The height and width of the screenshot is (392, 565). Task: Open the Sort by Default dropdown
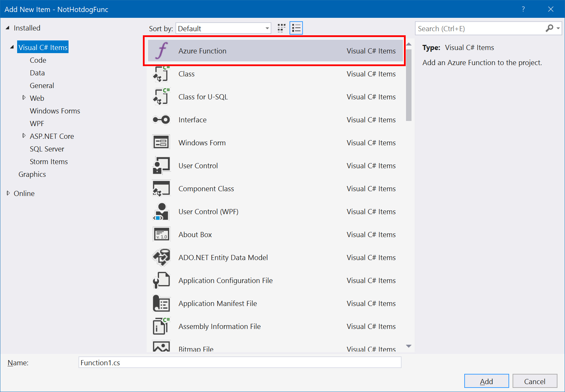[x=223, y=28]
